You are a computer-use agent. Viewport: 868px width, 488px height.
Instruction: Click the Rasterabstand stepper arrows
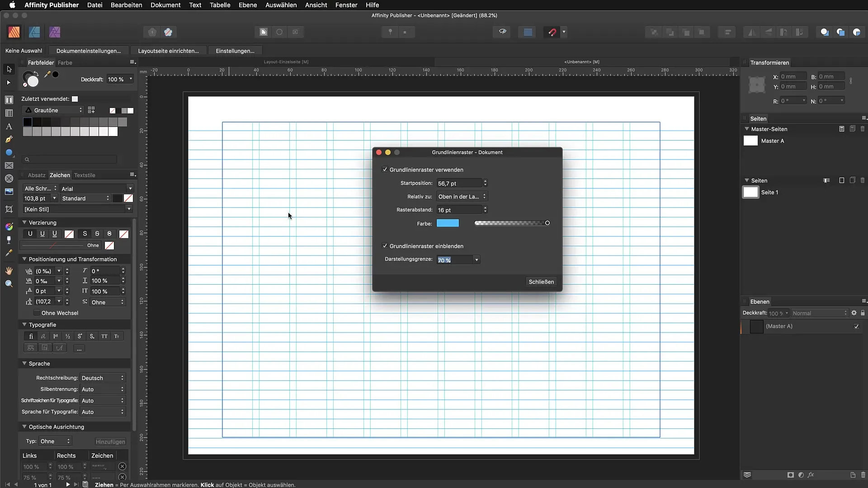click(485, 210)
